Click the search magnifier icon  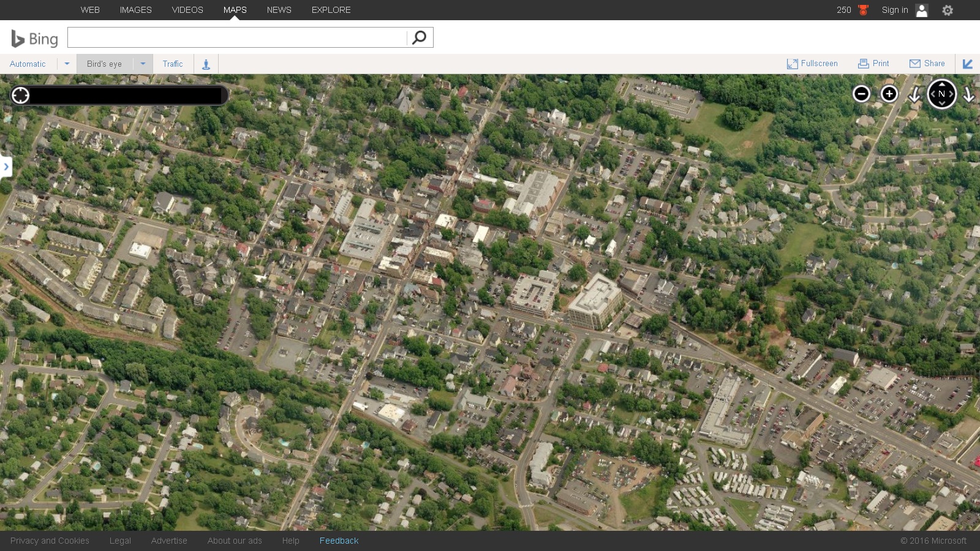coord(419,37)
